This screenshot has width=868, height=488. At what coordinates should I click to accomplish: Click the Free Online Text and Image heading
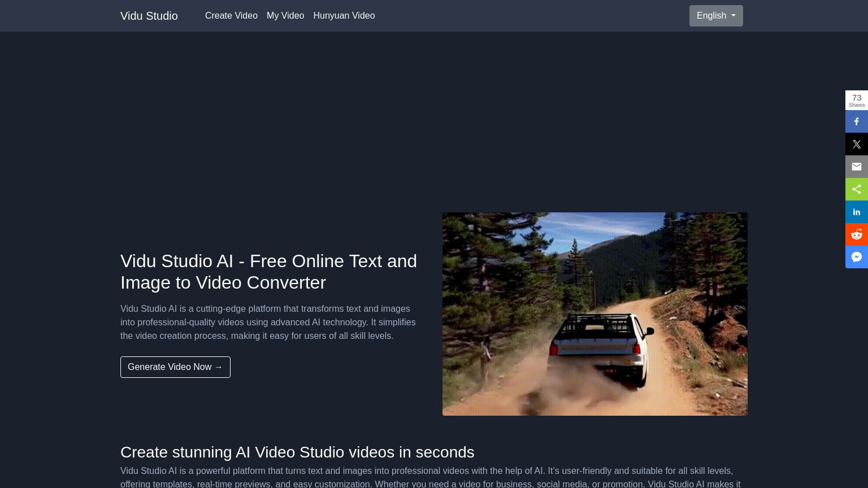click(x=268, y=272)
